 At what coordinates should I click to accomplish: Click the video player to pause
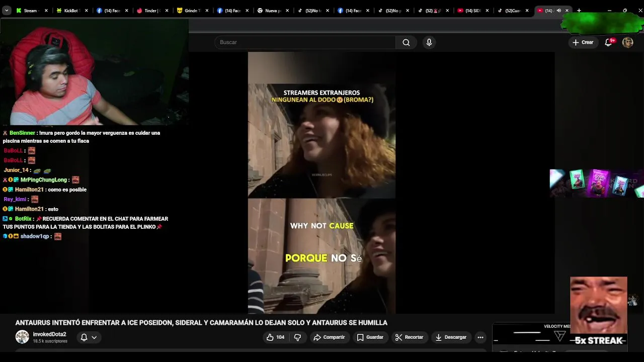coord(321,183)
